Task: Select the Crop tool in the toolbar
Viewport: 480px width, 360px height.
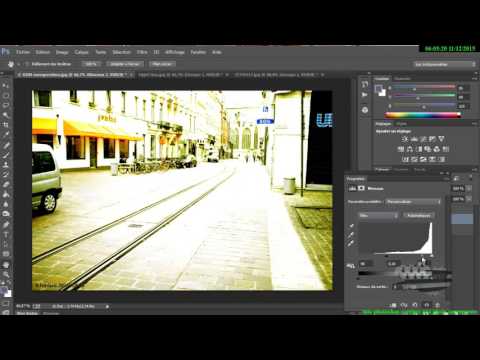Action: [x=6, y=125]
